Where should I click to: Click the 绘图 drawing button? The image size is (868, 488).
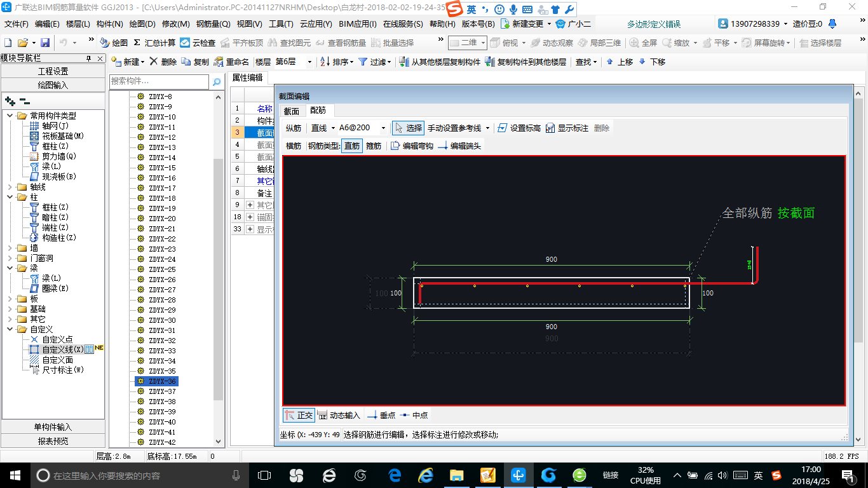click(x=114, y=43)
